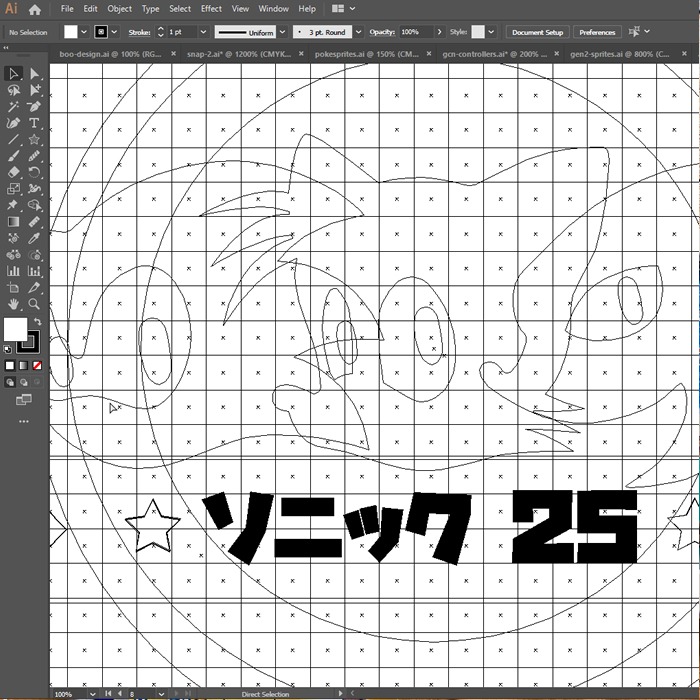Open the Stroke panel link

139,32
